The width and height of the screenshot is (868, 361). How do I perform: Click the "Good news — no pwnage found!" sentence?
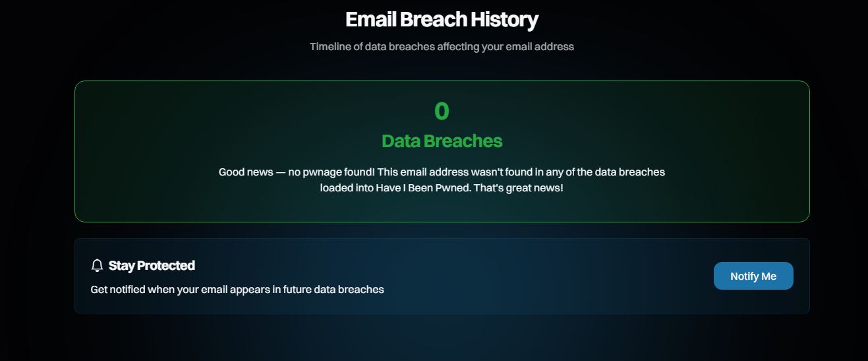[297, 172]
